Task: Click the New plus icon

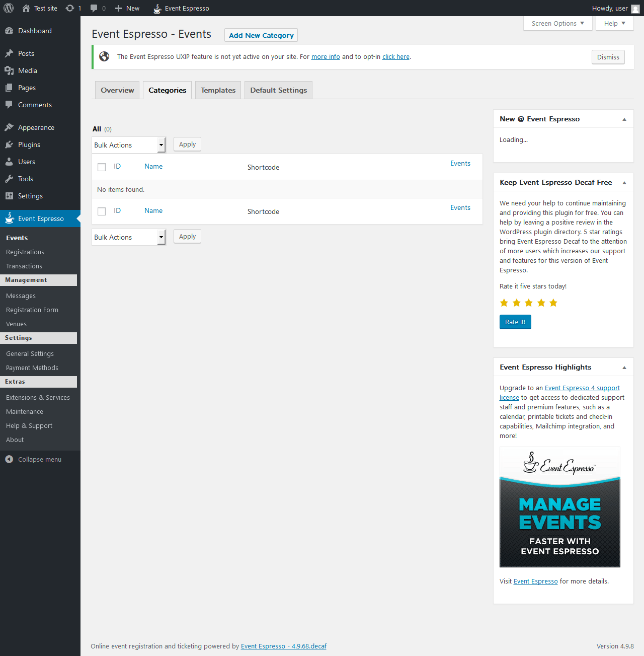Action: (118, 8)
